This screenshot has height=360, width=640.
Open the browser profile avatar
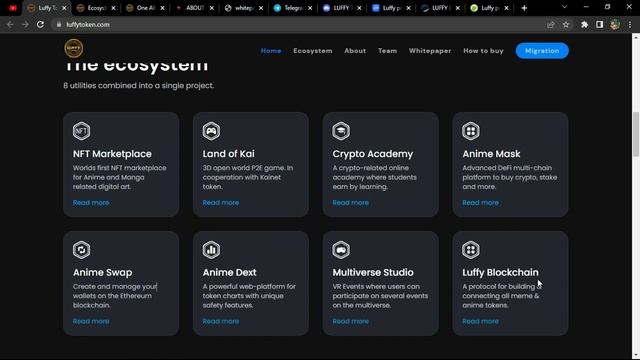615,24
